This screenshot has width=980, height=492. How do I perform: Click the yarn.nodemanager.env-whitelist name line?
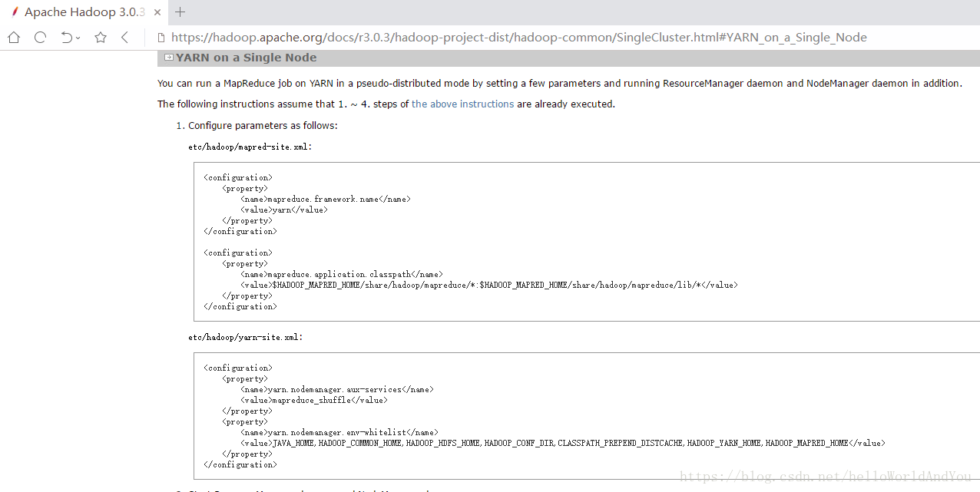339,432
